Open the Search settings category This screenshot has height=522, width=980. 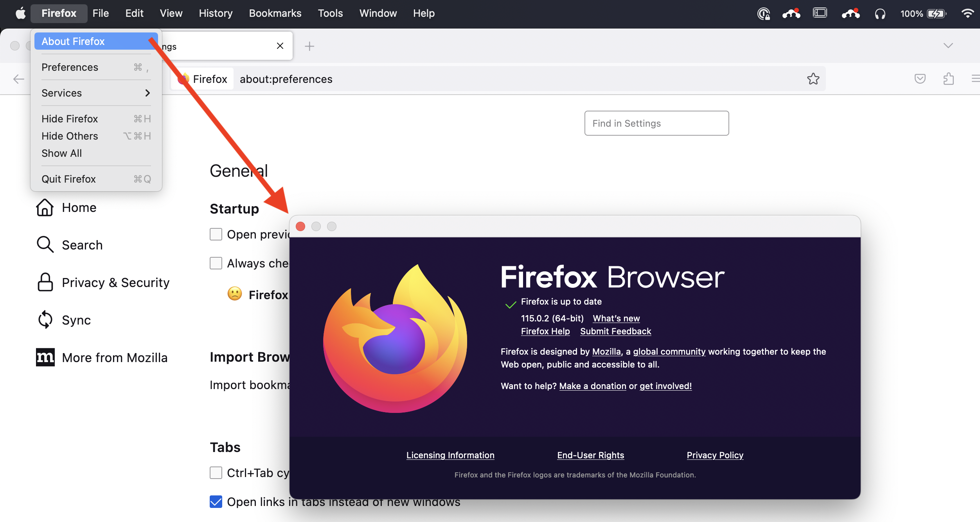click(82, 245)
